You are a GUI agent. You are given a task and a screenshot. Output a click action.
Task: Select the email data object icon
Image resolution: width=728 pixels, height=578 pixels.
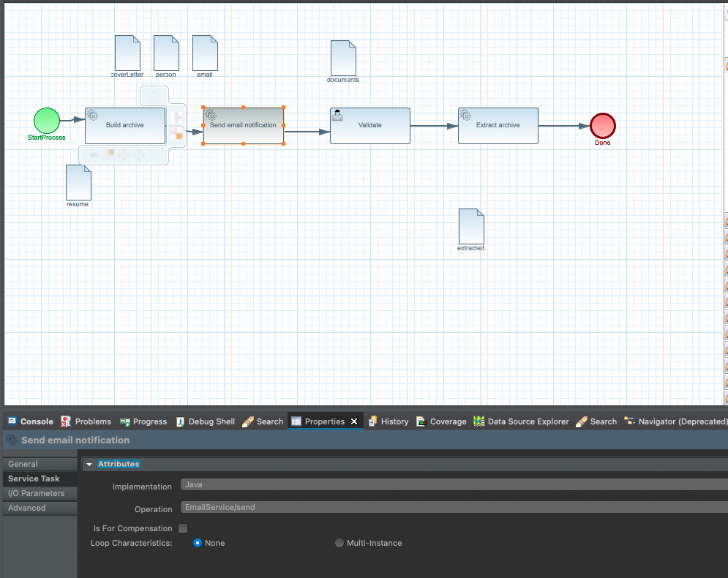[205, 53]
